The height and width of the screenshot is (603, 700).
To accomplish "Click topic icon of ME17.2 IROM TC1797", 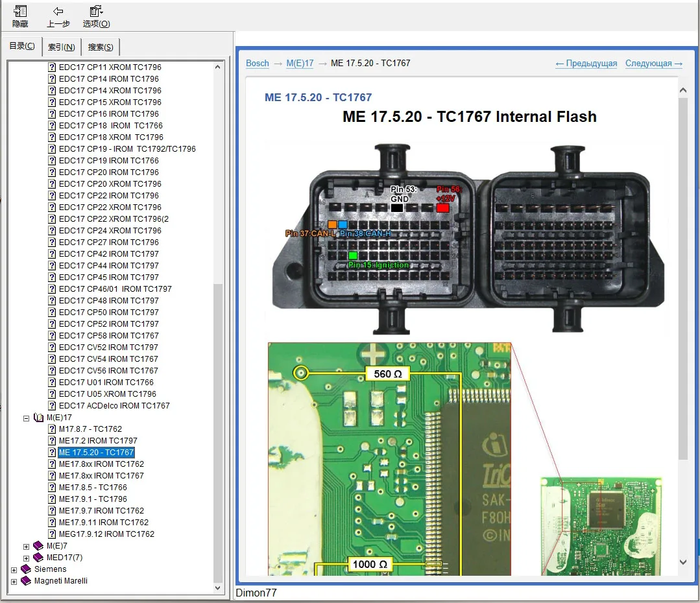I will (53, 440).
